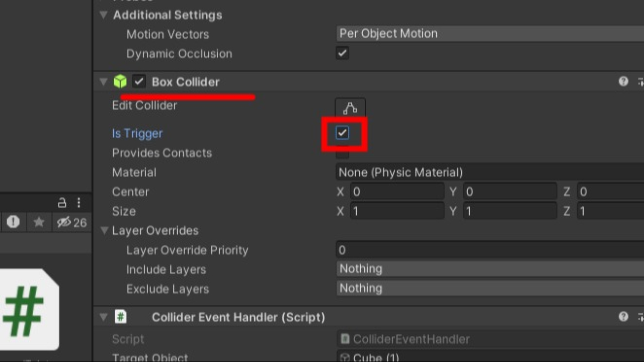Toggle the Dynamic Occlusion checkbox
Viewport: 644px width, 362px height.
[342, 53]
